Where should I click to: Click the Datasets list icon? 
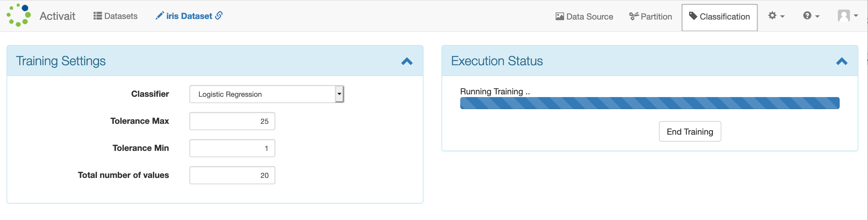tap(98, 16)
